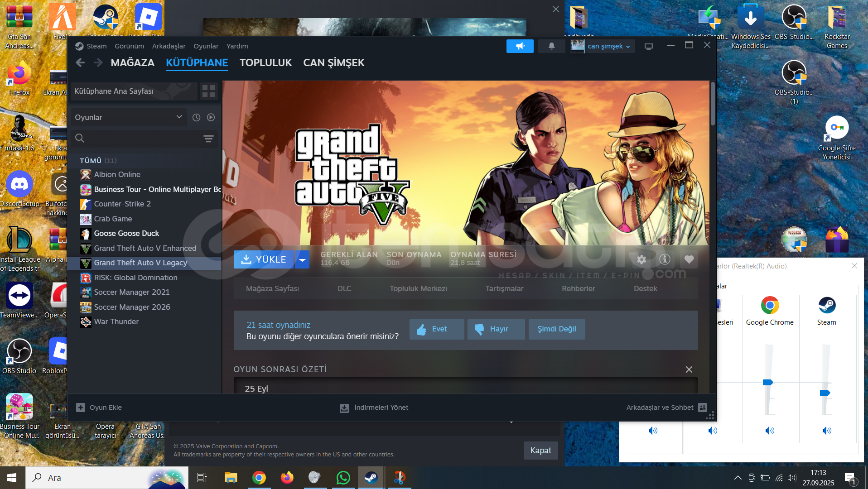Mute Steam in the volume mixer
Image resolution: width=868 pixels, height=489 pixels.
(x=827, y=431)
